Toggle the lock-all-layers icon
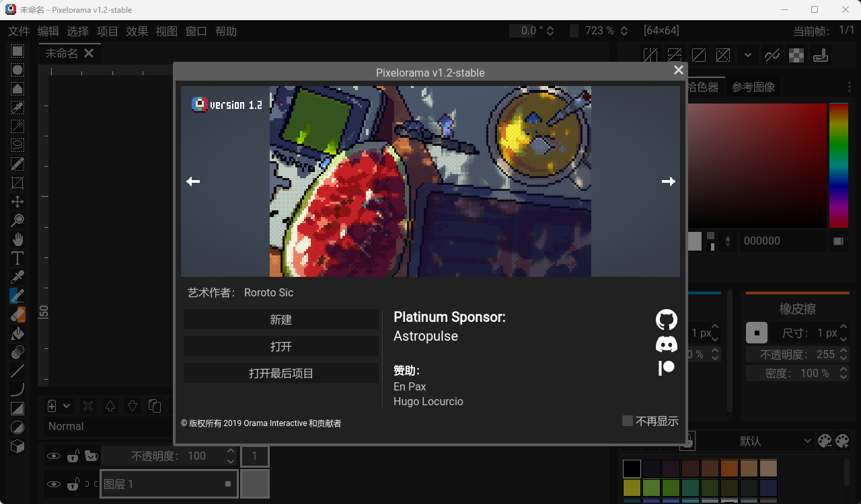861x504 pixels. point(73,456)
